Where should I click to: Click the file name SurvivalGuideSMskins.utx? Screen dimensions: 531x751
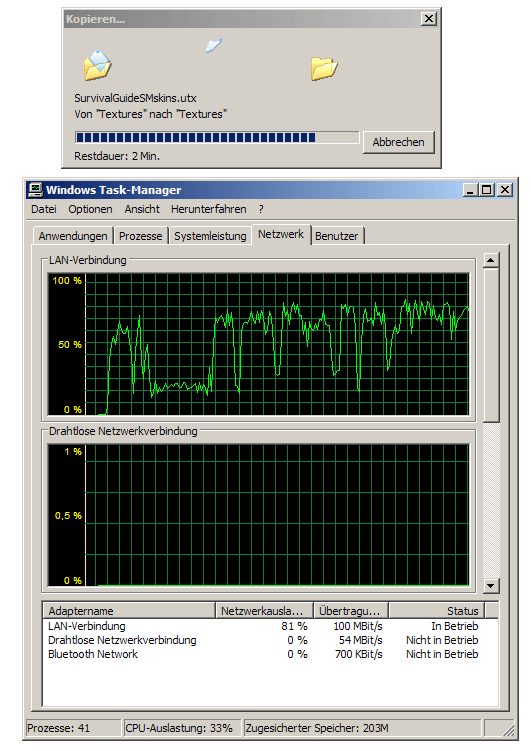click(136, 98)
